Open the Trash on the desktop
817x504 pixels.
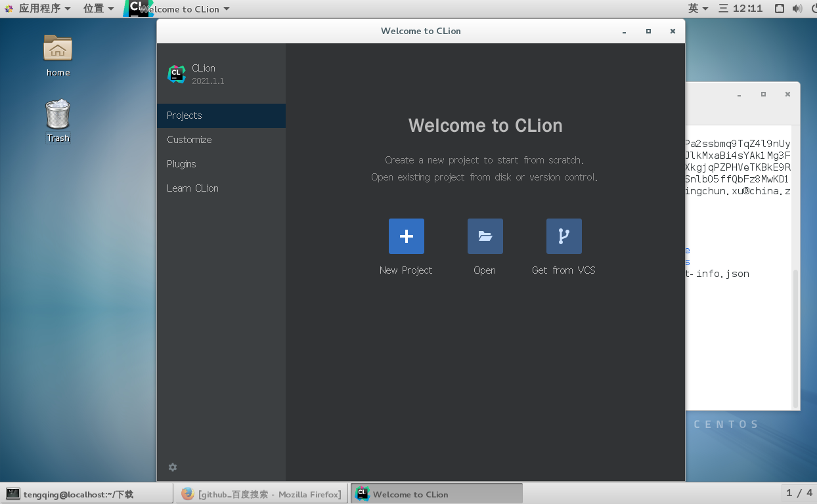click(57, 120)
